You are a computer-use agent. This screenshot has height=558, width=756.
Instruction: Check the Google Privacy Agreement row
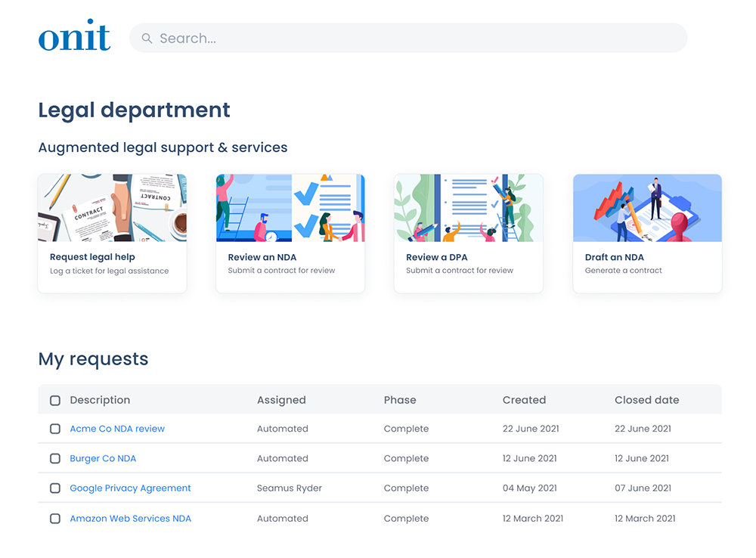click(x=55, y=488)
